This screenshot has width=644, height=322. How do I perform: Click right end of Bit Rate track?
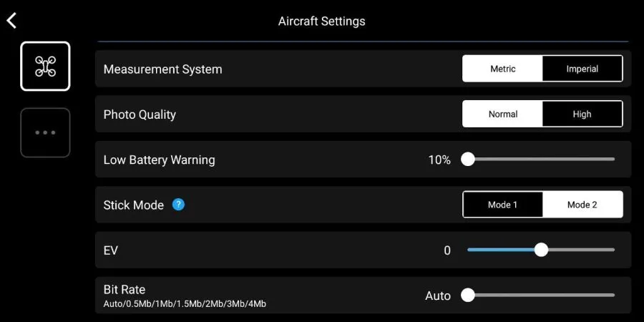(612, 295)
